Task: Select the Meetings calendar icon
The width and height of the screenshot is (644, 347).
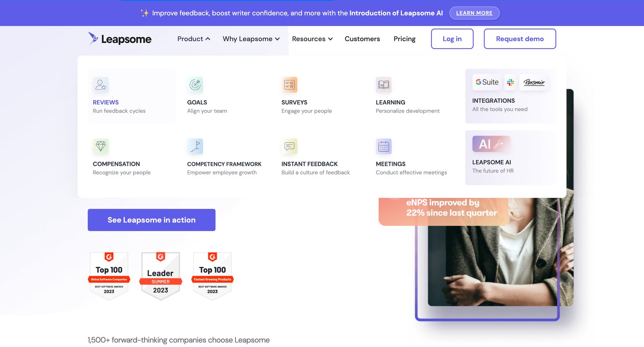Action: (x=384, y=146)
